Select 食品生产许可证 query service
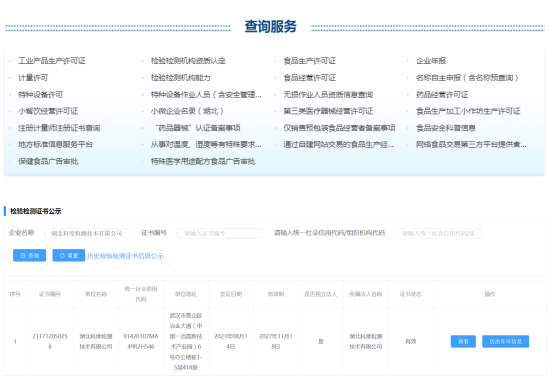The height and width of the screenshot is (379, 556). [310, 61]
